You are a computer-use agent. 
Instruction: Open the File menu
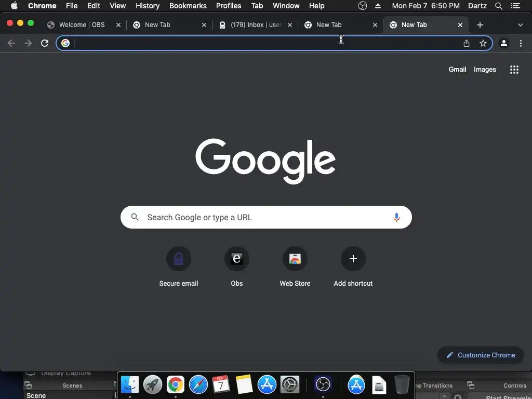tap(72, 6)
